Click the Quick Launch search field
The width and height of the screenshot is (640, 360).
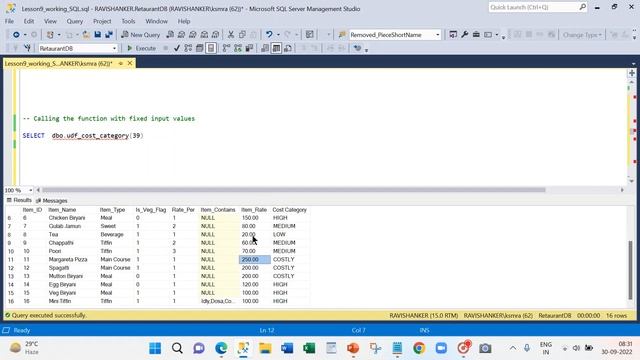538,7
